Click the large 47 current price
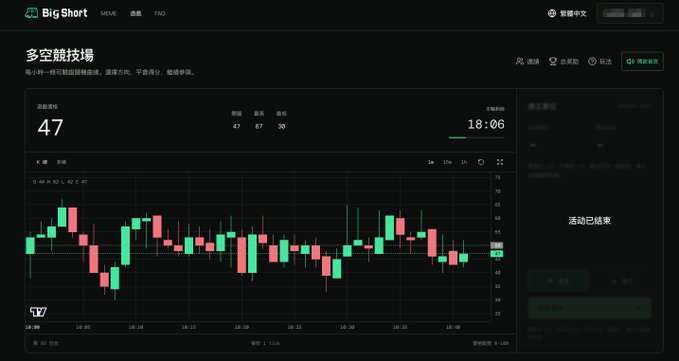The height and width of the screenshot is (361, 679). coord(50,127)
